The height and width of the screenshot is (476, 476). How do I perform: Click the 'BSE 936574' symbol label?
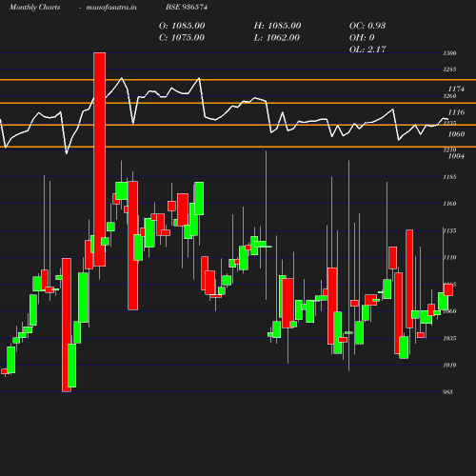coord(187,7)
